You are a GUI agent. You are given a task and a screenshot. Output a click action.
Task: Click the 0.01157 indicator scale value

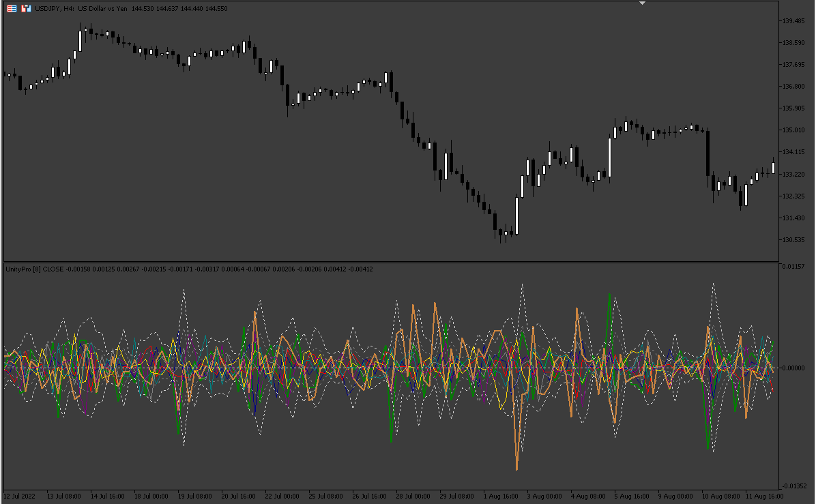(793, 266)
